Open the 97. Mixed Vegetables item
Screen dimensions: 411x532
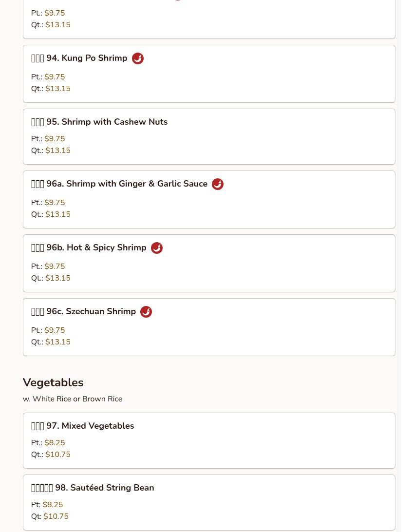click(x=209, y=441)
